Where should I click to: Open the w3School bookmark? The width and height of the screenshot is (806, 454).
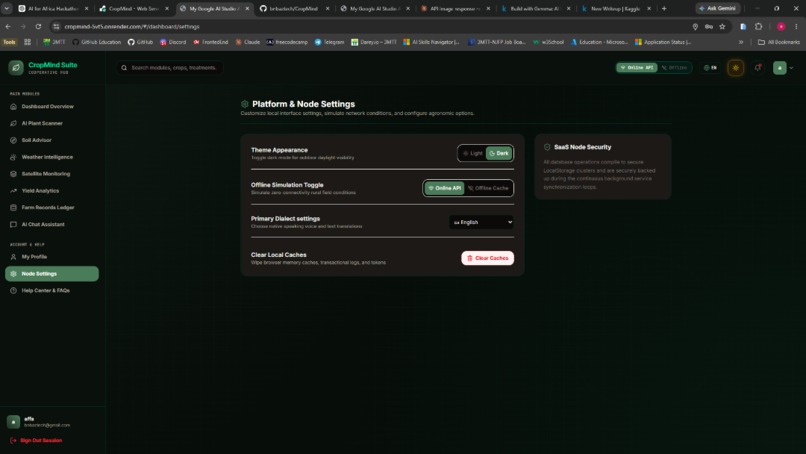[548, 42]
